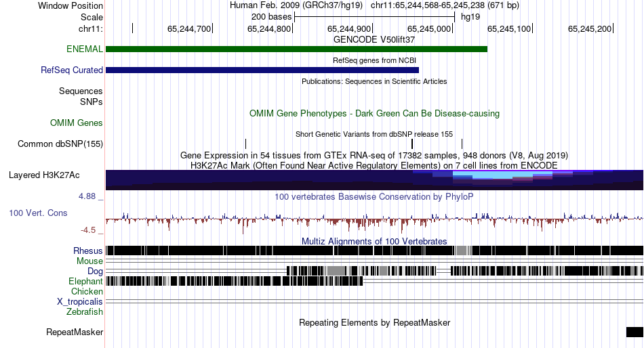Open the OMIM Genes track label
This screenshot has width=644, height=348.
(x=77, y=123)
